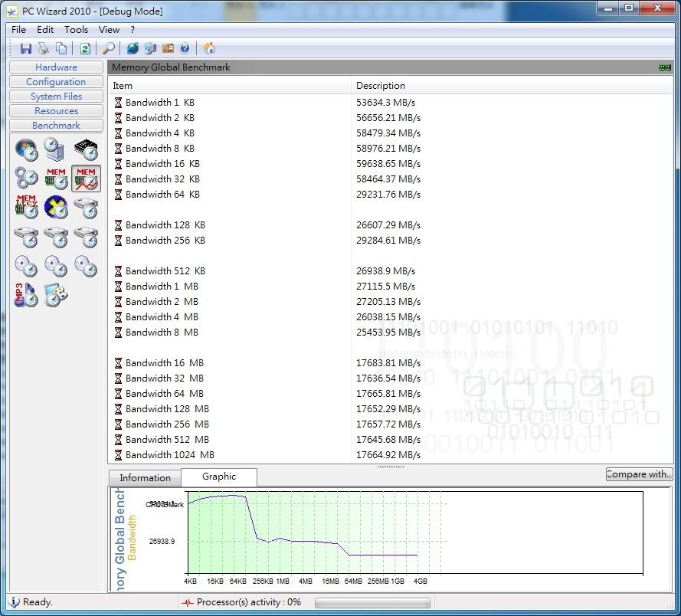Open the File menu
Image resolution: width=681 pixels, height=616 pixels.
[x=18, y=30]
